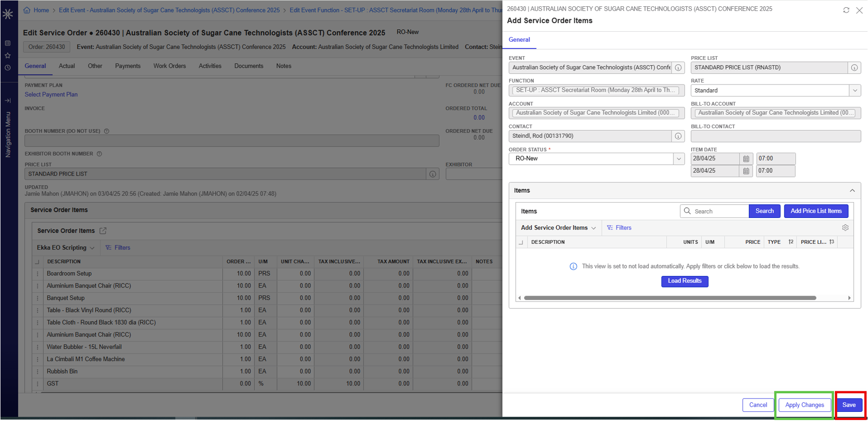Click the Home breadcrumb house icon

pos(27,10)
